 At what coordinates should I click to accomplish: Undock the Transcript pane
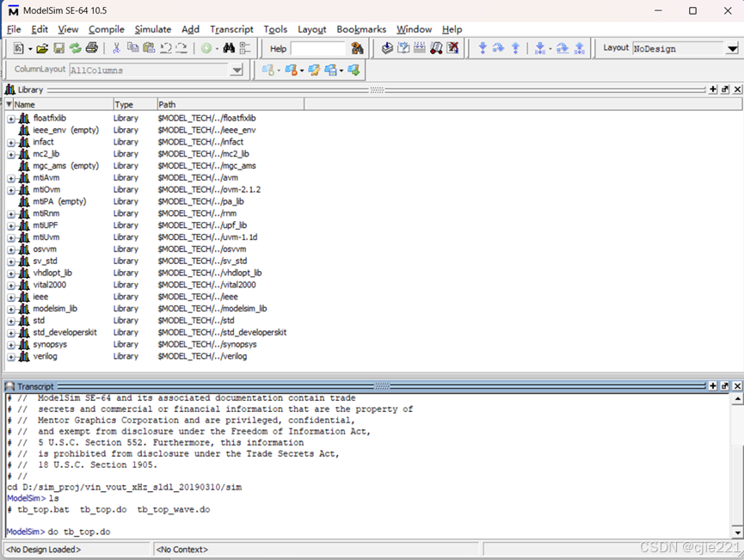(x=724, y=386)
